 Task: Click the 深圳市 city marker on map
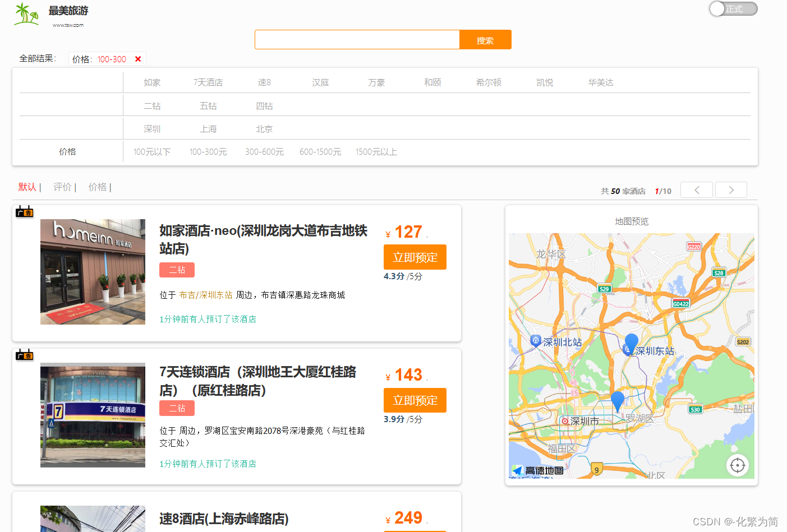(565, 421)
